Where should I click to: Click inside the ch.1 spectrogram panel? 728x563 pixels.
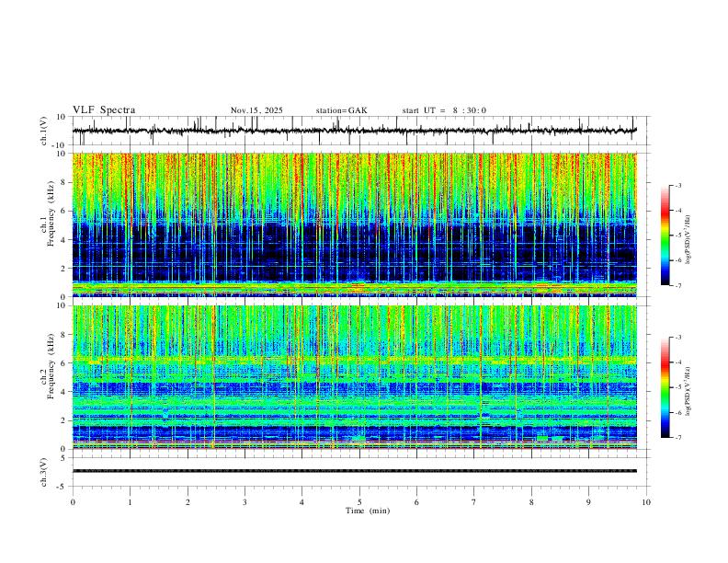[x=354, y=224]
